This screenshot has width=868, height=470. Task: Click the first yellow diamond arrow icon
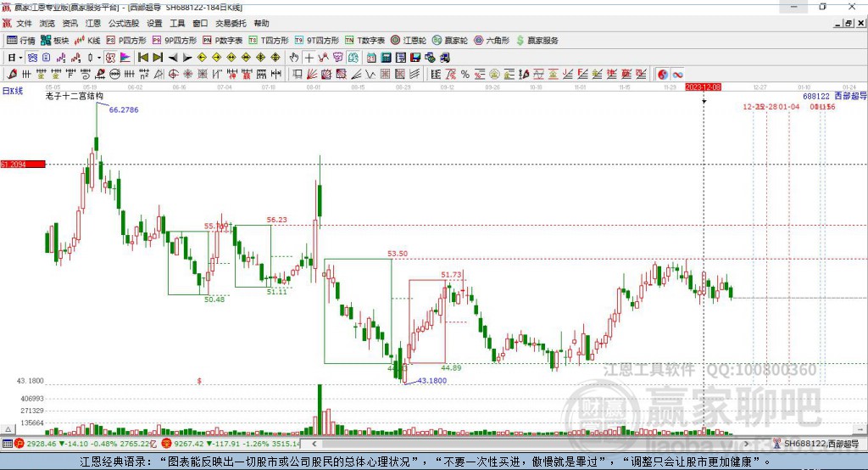coord(202,58)
